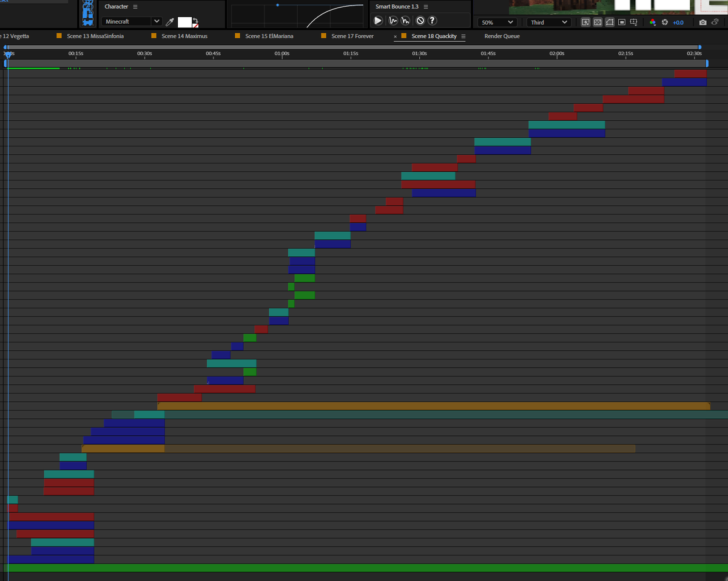
Task: Open the Character panel menu
Action: [135, 6]
